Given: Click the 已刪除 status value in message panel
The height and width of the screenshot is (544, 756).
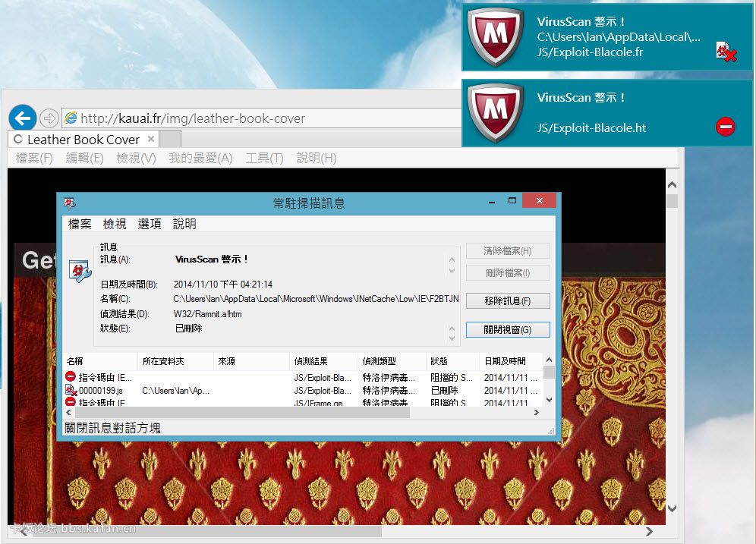Looking at the screenshot, I should point(188,329).
